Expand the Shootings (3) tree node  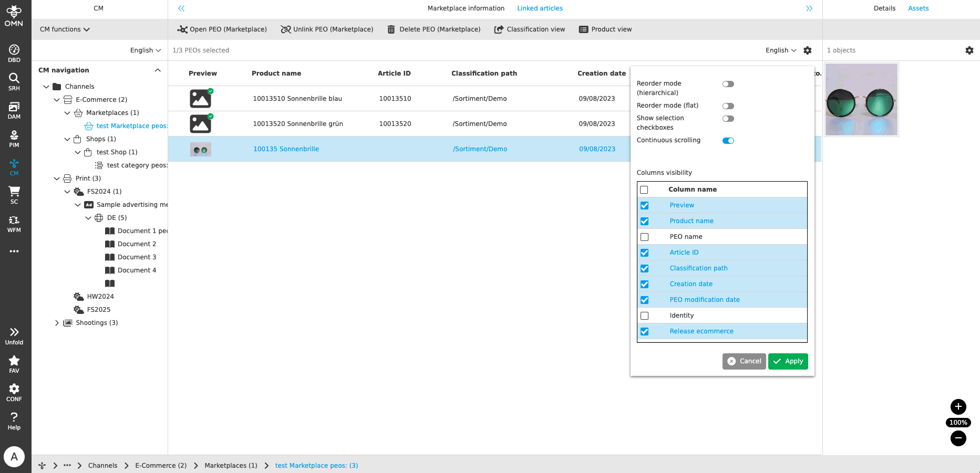click(57, 323)
